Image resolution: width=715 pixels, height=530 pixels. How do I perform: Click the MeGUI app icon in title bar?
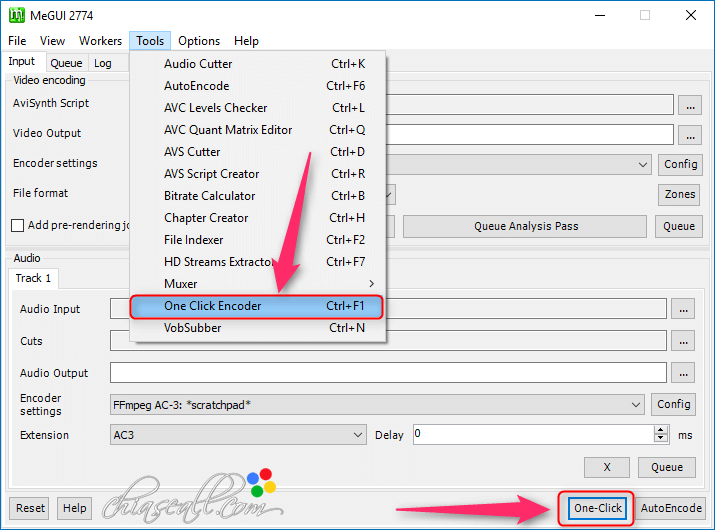[16, 15]
